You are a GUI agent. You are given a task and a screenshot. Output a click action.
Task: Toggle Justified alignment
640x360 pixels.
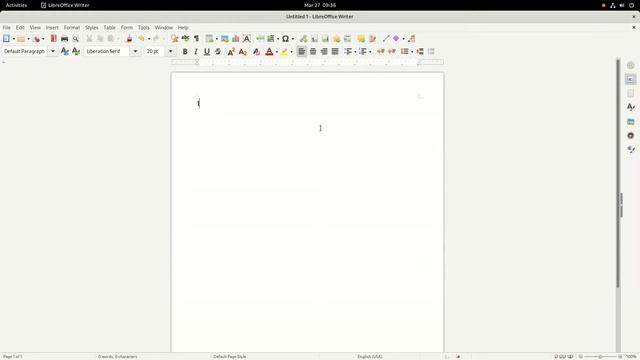pos(335,51)
